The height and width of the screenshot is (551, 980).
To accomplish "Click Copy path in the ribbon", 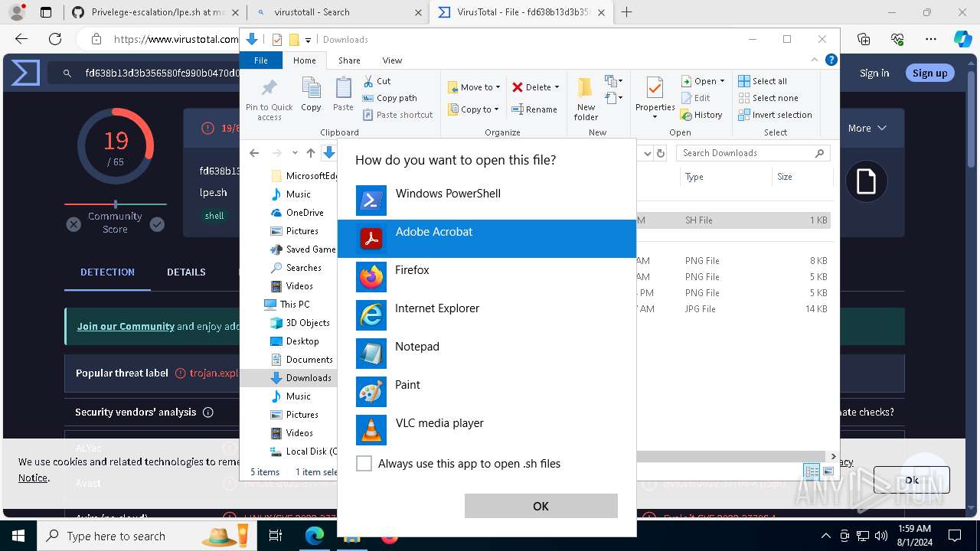I will [x=390, y=98].
